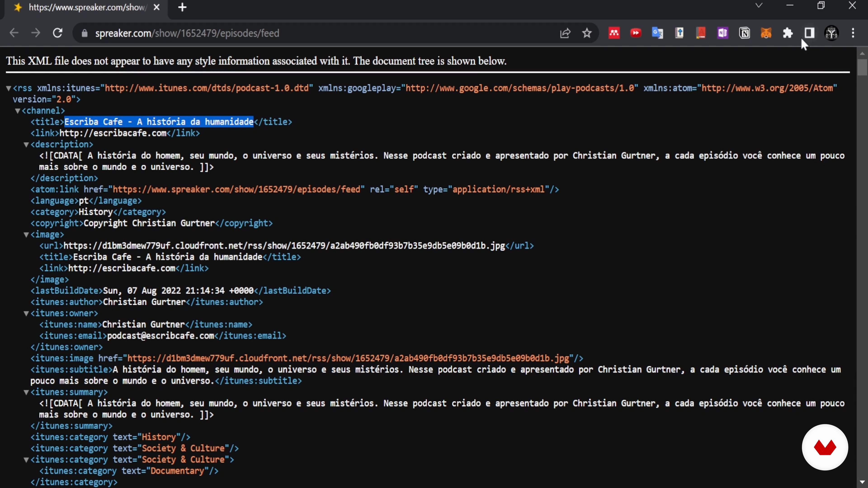Click the itunes:author Christian Gurtner value
This screenshot has width=868, height=488.
tap(144, 302)
